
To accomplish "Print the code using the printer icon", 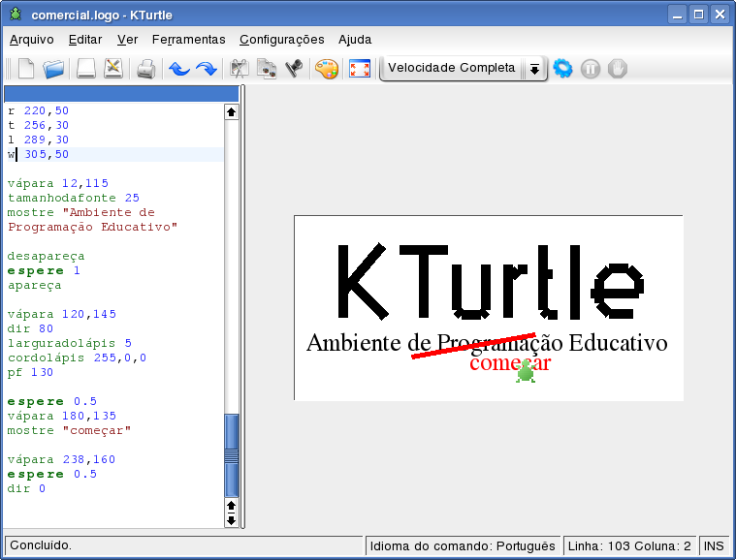I will 146,69.
